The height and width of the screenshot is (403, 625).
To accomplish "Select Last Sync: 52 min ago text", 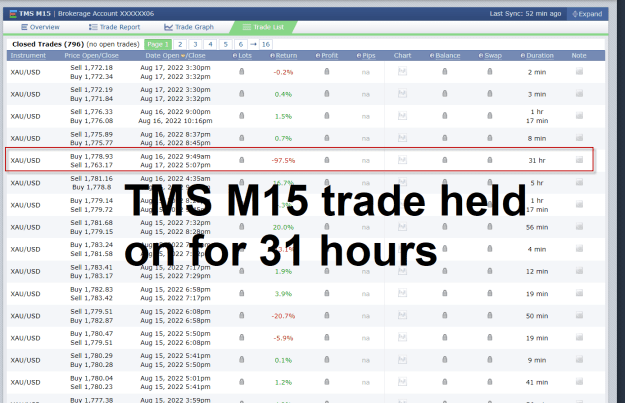I will point(525,14).
